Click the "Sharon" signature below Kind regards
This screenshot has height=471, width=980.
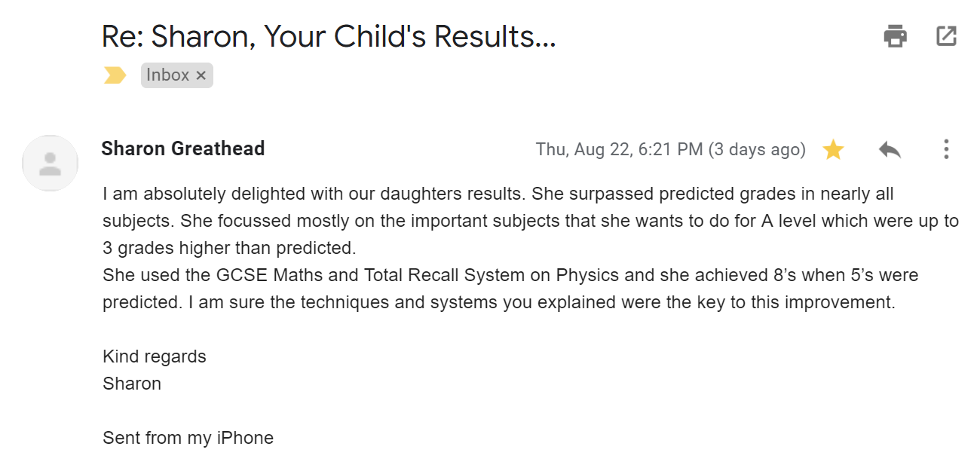pyautogui.click(x=132, y=384)
